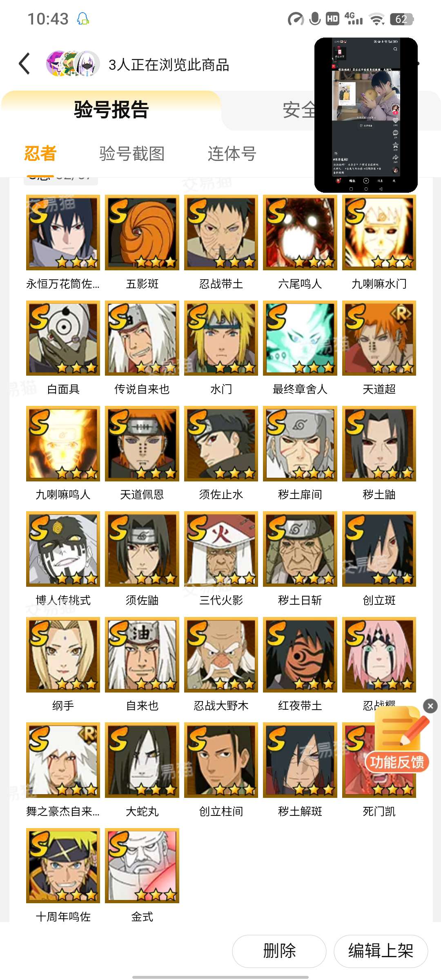Switch to the 验号报告 tab
The height and width of the screenshot is (980, 441).
111,109
